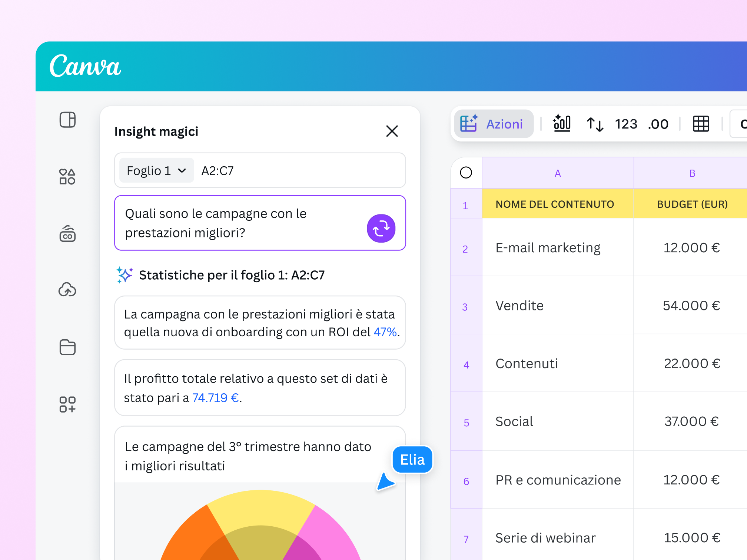Expand the Foglio 1 dropdown

156,170
